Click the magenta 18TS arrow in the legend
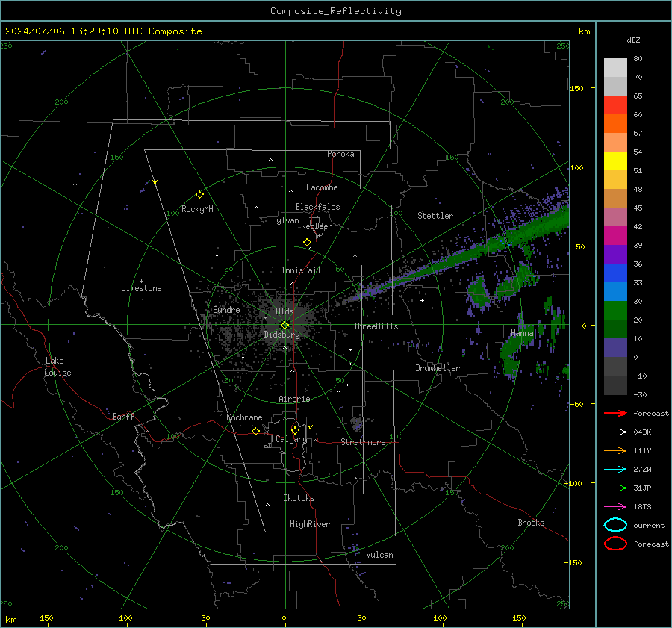 pyautogui.click(x=615, y=507)
